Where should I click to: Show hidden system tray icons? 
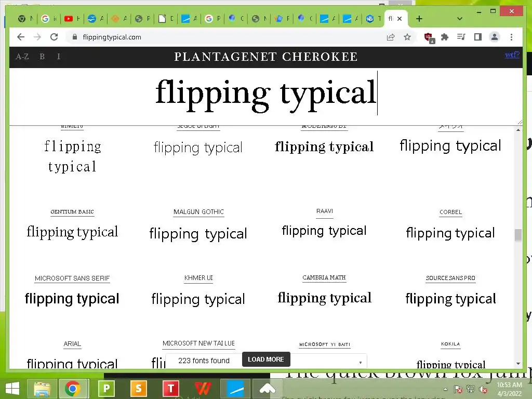click(445, 390)
